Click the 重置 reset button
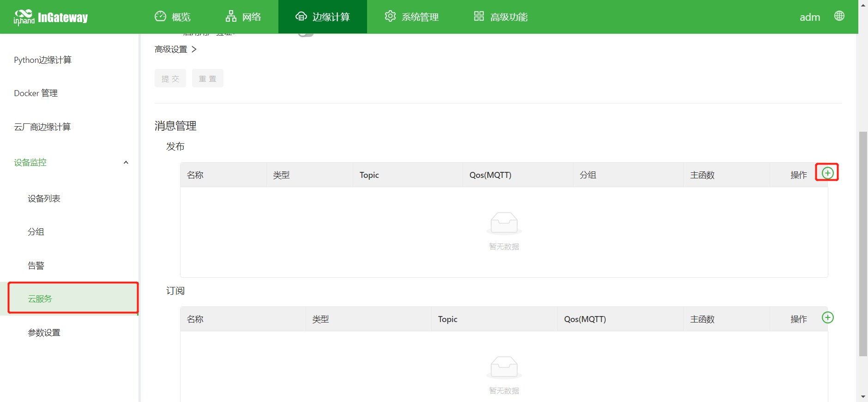 click(x=207, y=79)
